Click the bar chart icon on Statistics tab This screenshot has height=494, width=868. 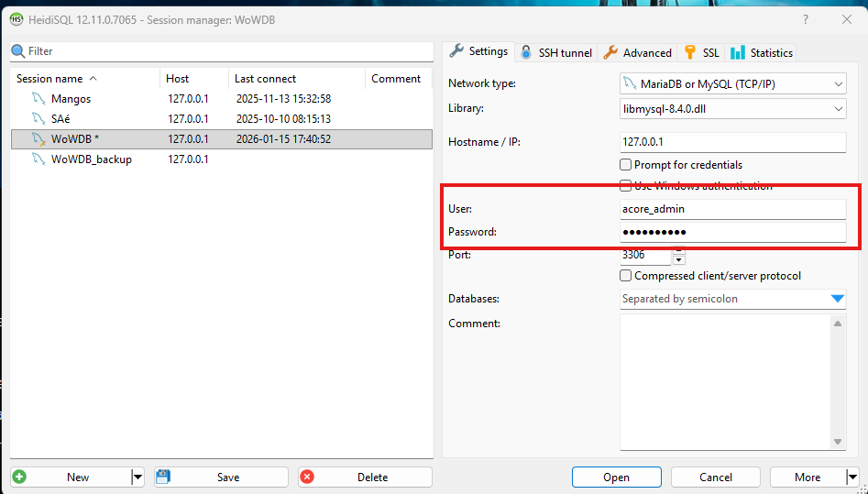tap(737, 52)
